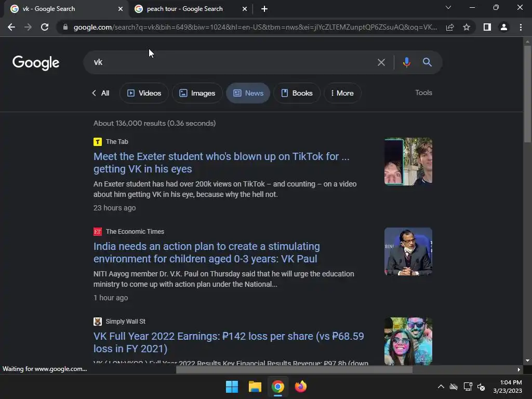Open a new browser tab
532x399 pixels.
coord(264,9)
